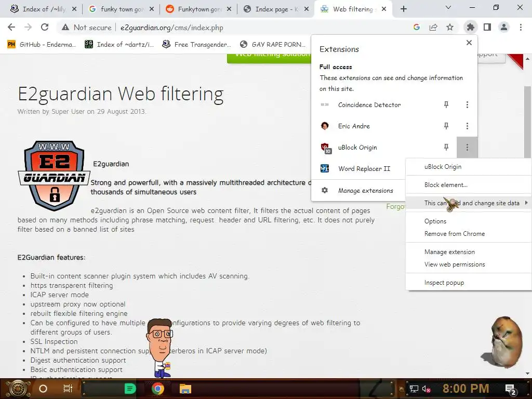Click the green Web filtering solution button
This screenshot has height=399, width=532.
[x=269, y=58]
